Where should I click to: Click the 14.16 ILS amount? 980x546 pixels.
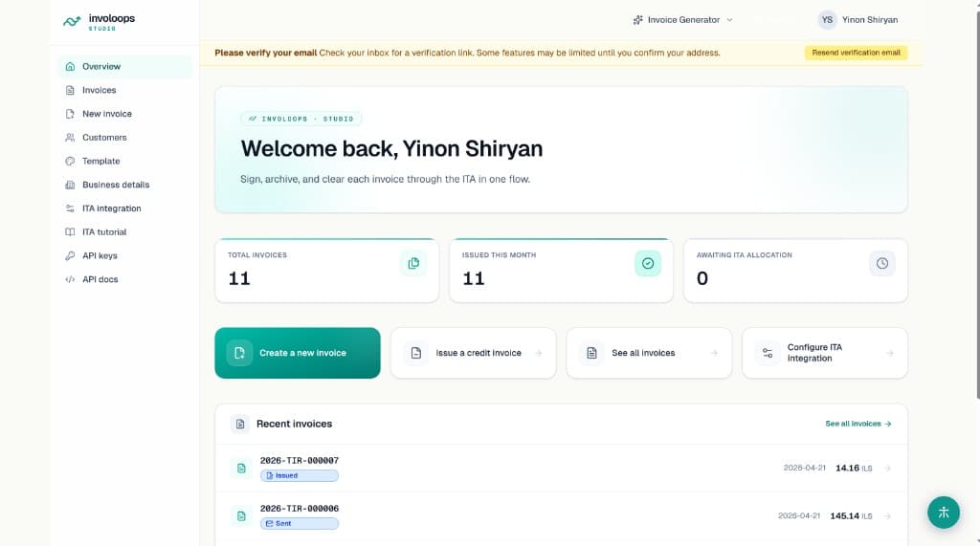click(x=854, y=468)
